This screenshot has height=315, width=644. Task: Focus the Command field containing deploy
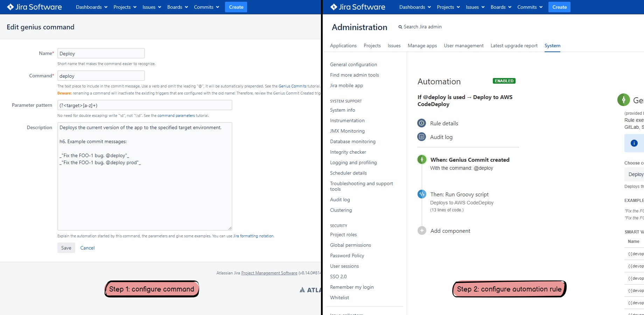(x=101, y=76)
